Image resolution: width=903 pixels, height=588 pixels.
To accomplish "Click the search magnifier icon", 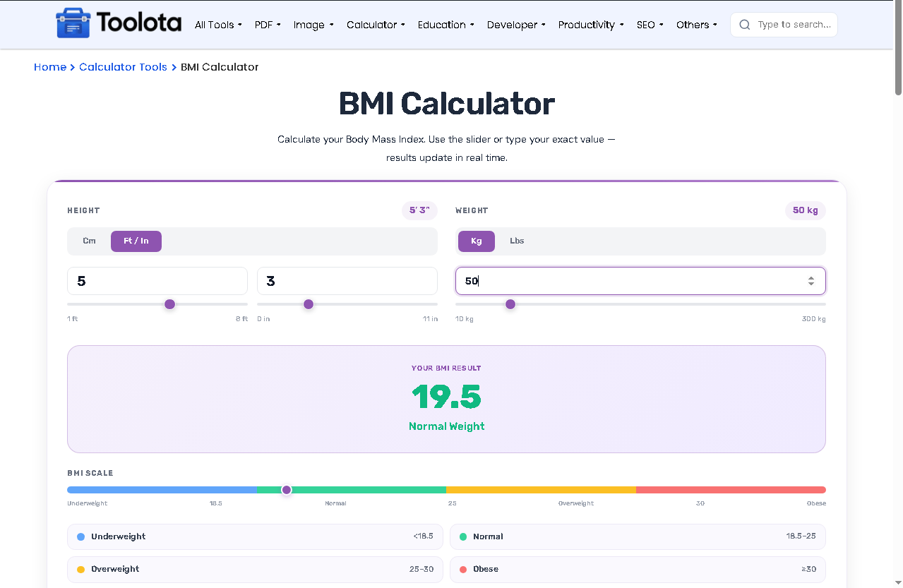I will pos(744,25).
